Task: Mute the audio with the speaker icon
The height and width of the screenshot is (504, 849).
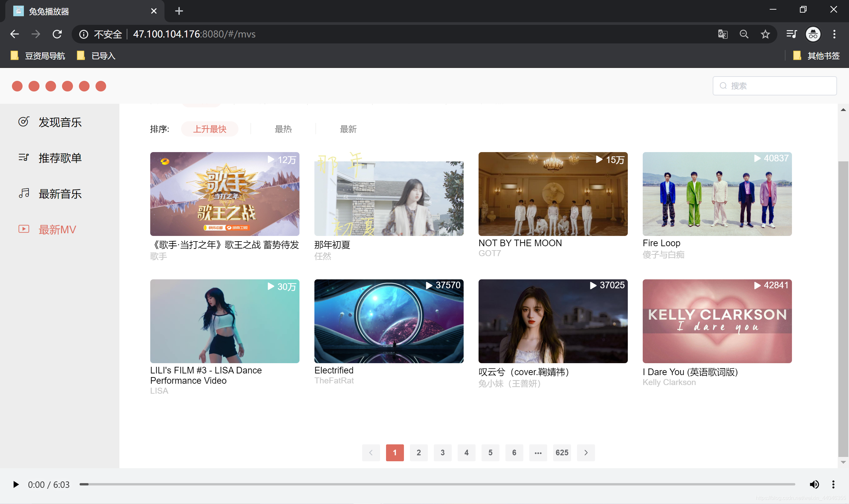Action: point(814,484)
